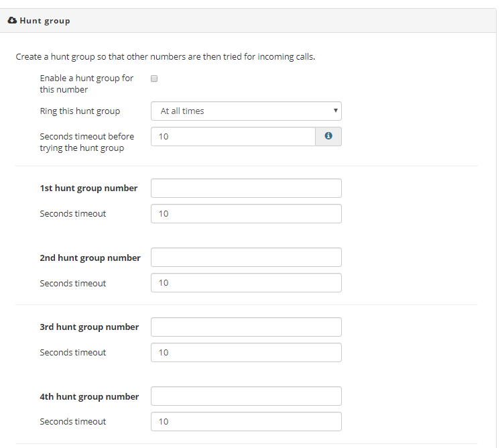Click the info icon next to timeout field
500x448 pixels.
click(328, 136)
